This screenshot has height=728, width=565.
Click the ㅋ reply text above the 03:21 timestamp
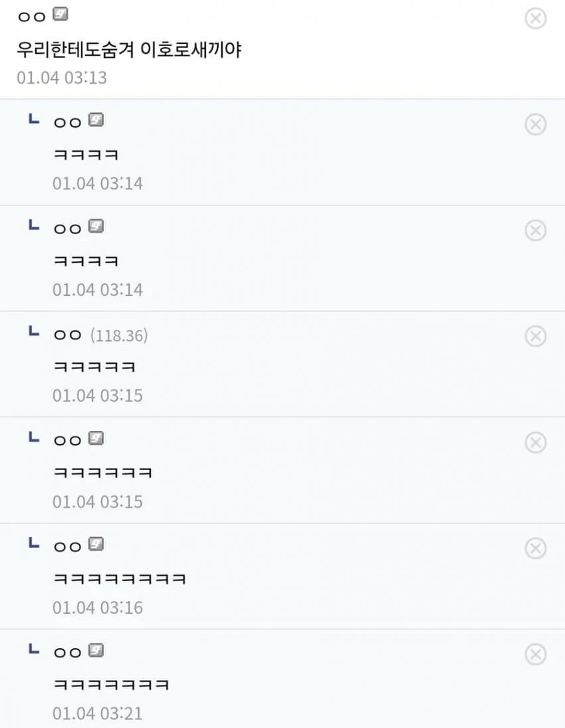pos(111,684)
